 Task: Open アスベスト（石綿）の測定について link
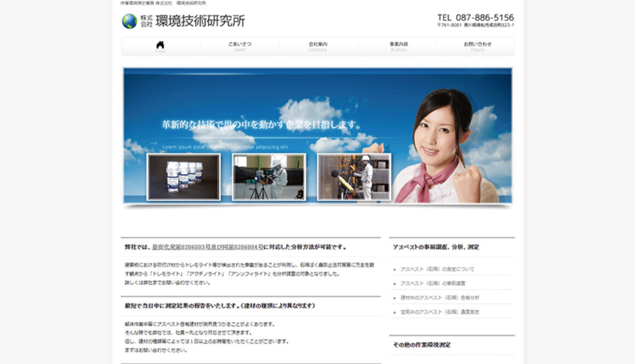pyautogui.click(x=437, y=269)
